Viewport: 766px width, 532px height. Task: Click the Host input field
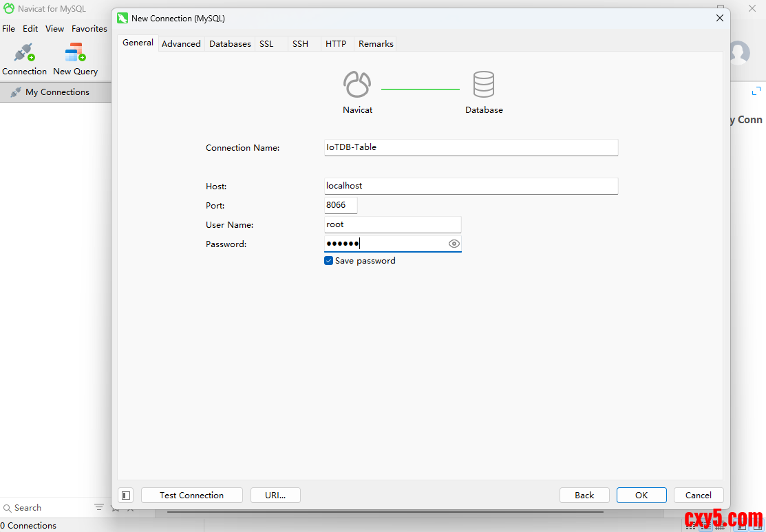[x=471, y=186]
